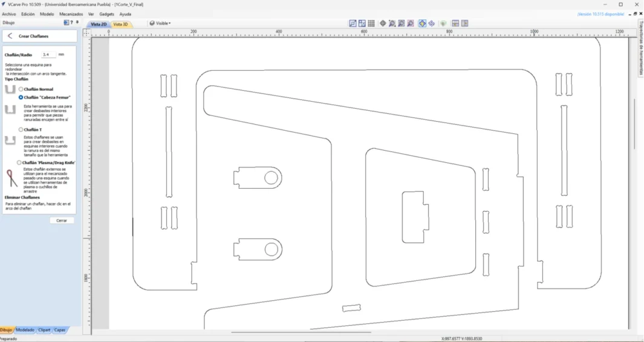Click the first view toolbar icon left of tile icon
This screenshot has width=644, height=342.
353,24
